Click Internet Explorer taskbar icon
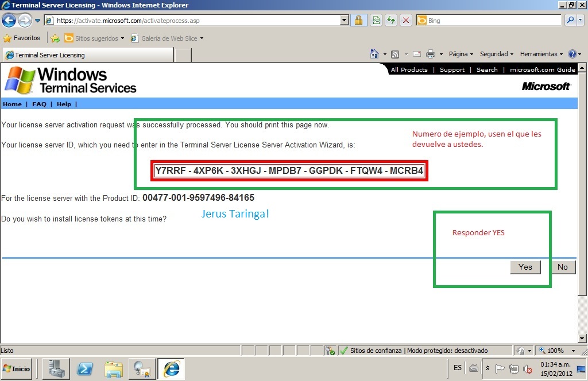 pyautogui.click(x=171, y=368)
